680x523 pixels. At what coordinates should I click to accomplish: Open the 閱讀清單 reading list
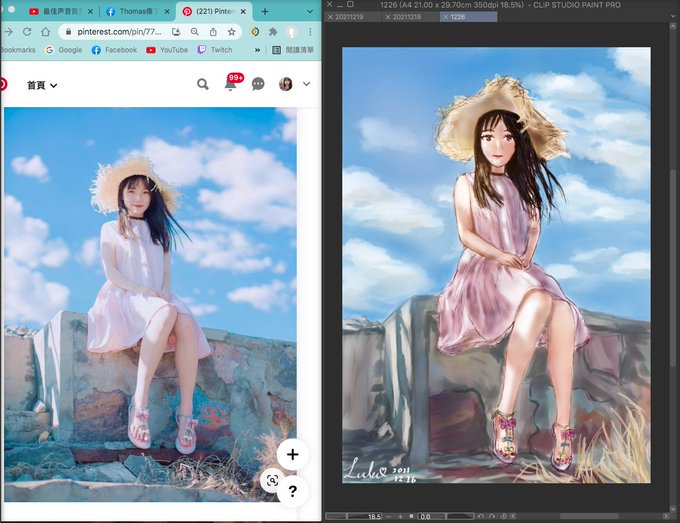click(x=293, y=50)
